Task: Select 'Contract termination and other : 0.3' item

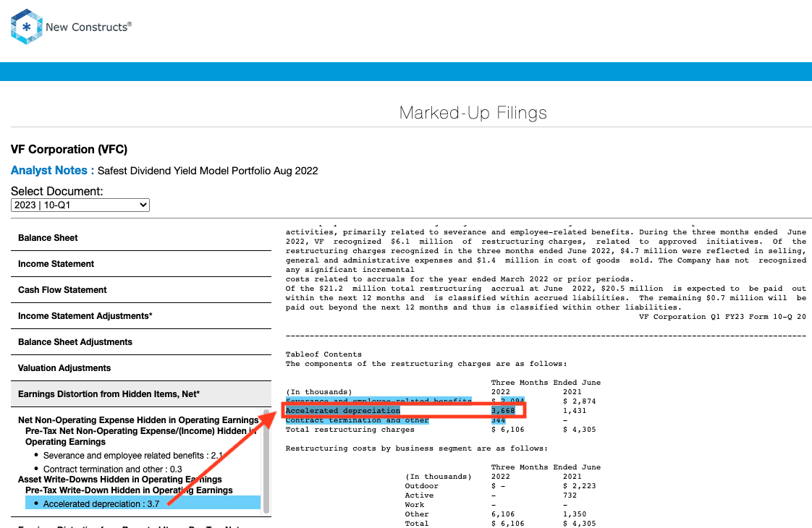Action: point(113,469)
